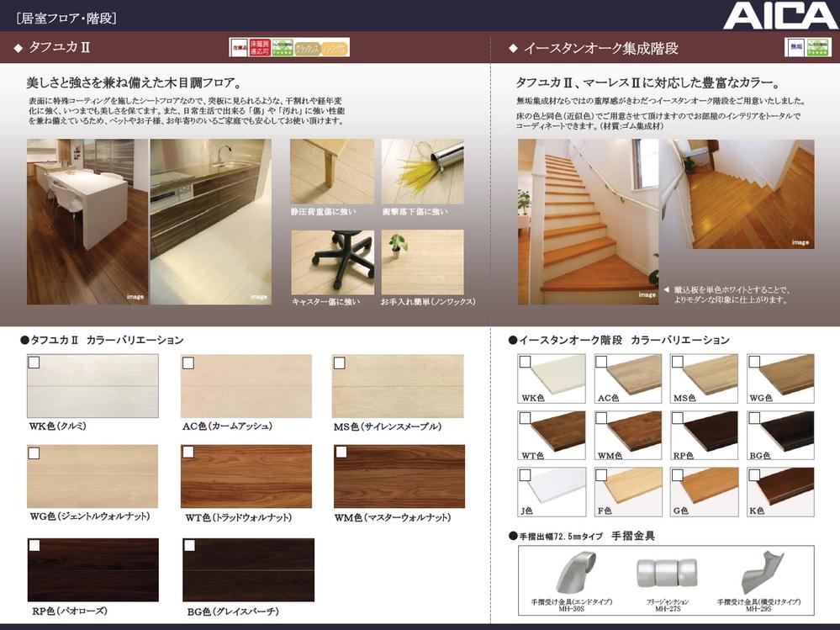Click the WM色(マスターウォールナット) label text
Viewport: 840px width, 630px height.
click(x=394, y=517)
